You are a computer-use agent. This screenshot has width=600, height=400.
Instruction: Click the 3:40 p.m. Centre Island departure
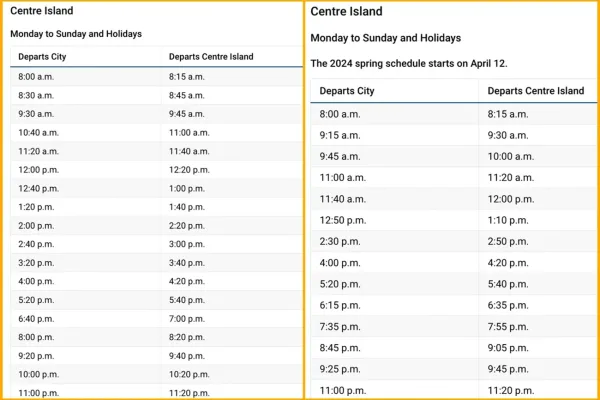coord(187,263)
